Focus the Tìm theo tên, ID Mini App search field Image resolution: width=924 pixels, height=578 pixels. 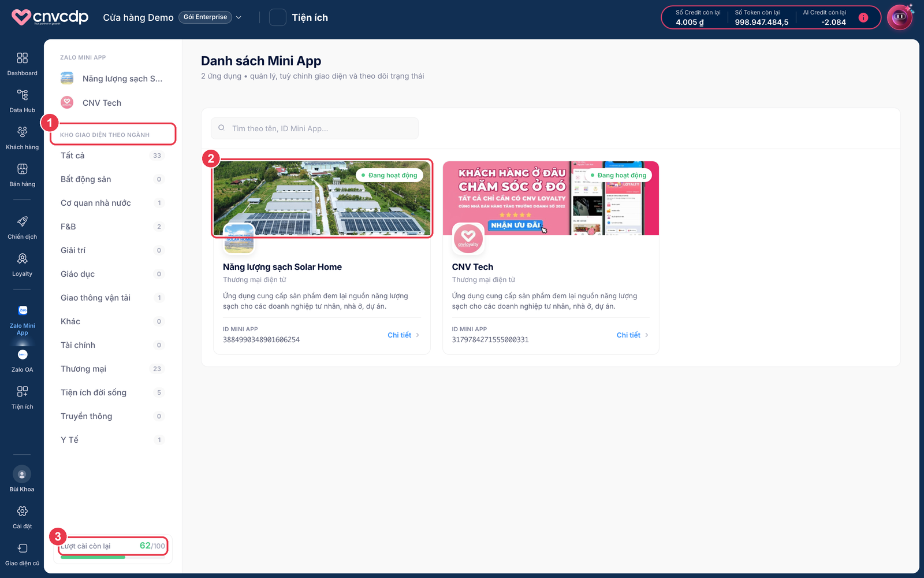pos(315,128)
